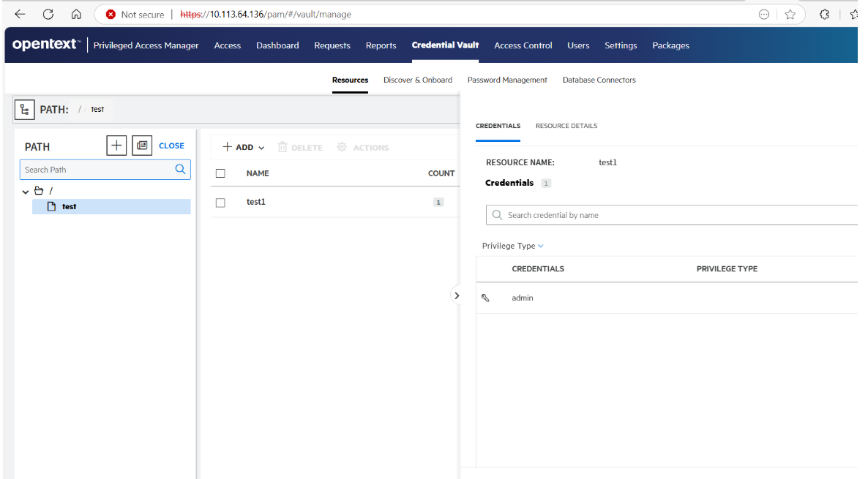Click the file icon next to test
The image size is (868, 479).
coord(51,206)
